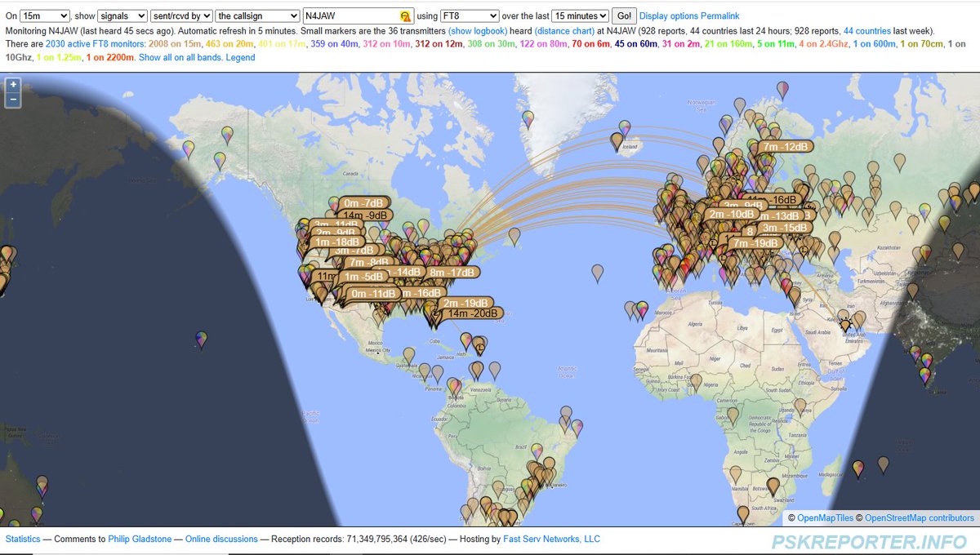Open the '15 minutes' time range dropdown
The image size is (980, 555).
tap(581, 16)
